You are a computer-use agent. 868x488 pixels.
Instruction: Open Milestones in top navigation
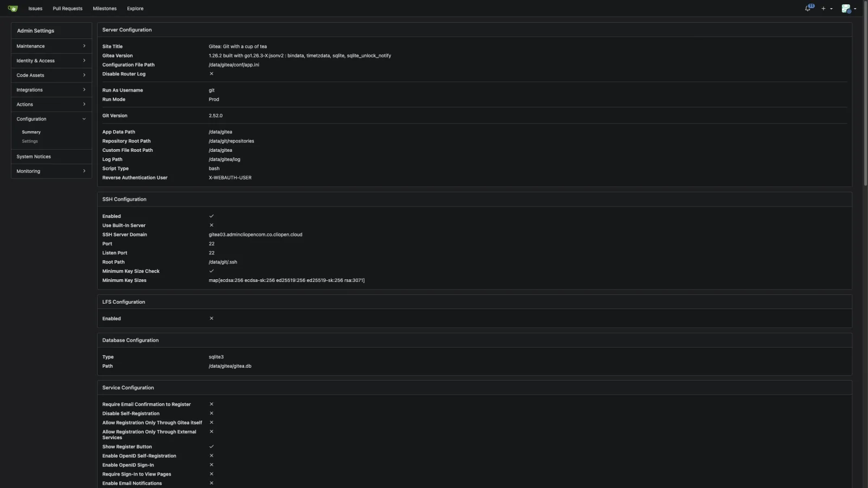[x=105, y=9]
